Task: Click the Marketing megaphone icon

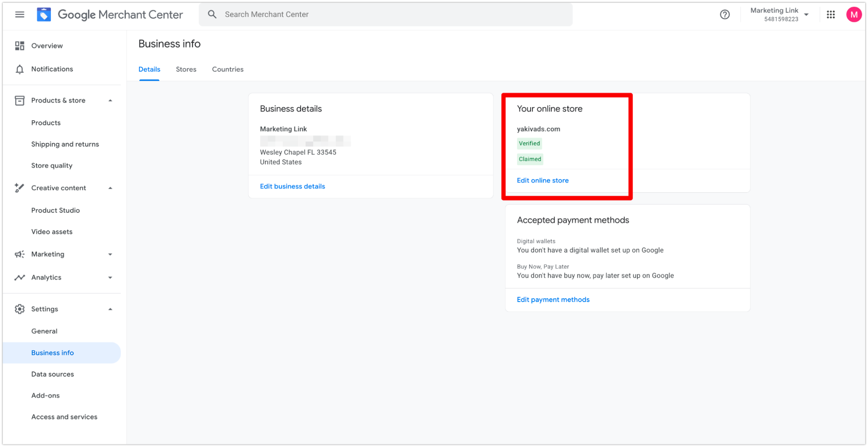Action: coord(20,254)
